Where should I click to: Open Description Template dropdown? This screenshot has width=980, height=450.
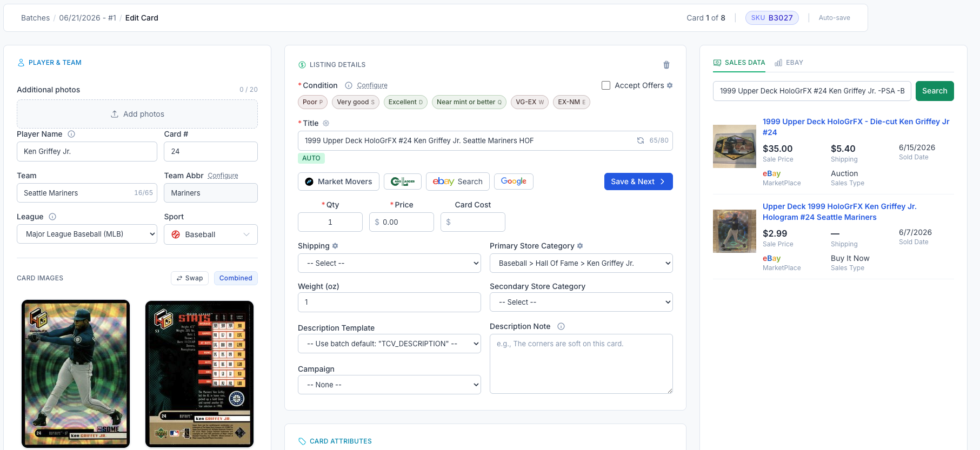(x=389, y=344)
